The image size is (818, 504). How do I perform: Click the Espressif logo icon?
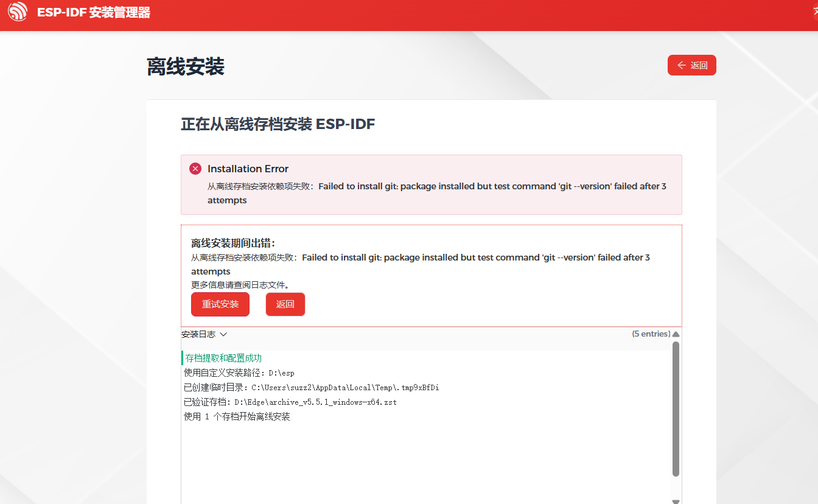[x=18, y=12]
